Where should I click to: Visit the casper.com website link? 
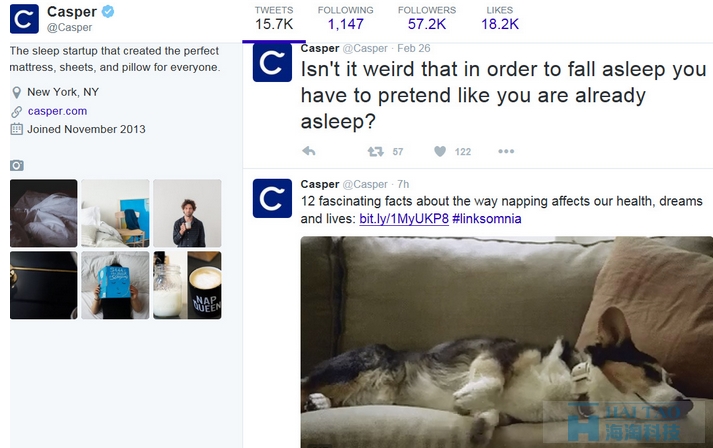click(x=57, y=111)
